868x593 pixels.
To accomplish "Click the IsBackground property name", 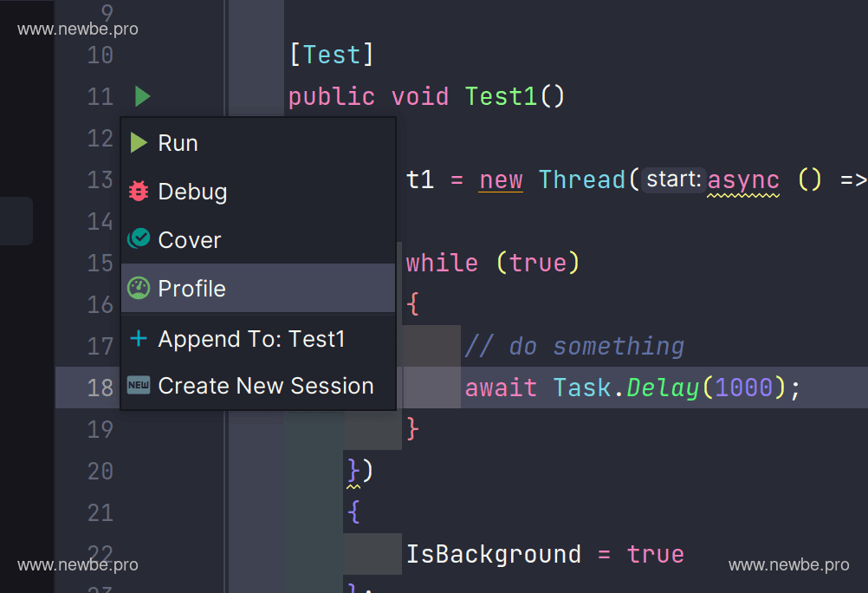I will click(494, 554).
